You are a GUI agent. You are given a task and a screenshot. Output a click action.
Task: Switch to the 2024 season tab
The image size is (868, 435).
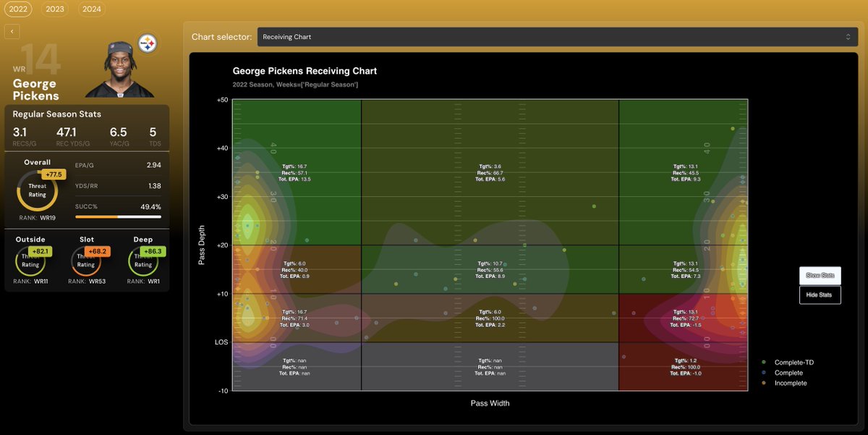(91, 9)
